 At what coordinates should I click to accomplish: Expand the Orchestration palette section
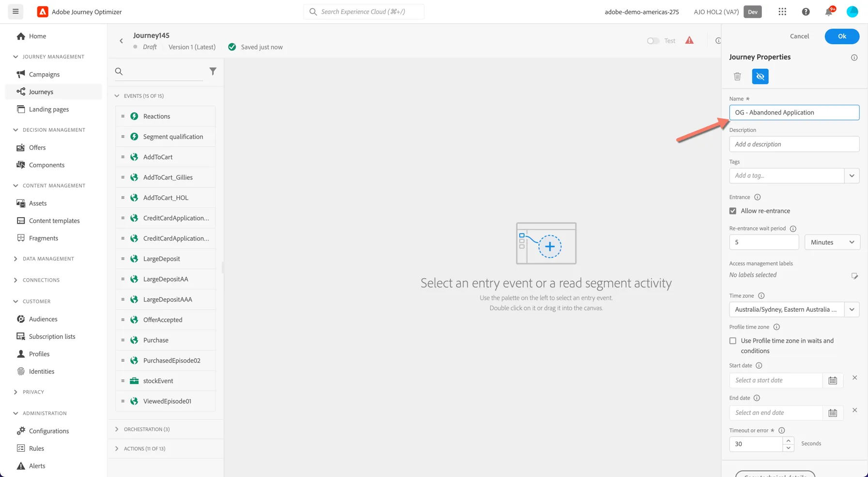click(x=117, y=429)
